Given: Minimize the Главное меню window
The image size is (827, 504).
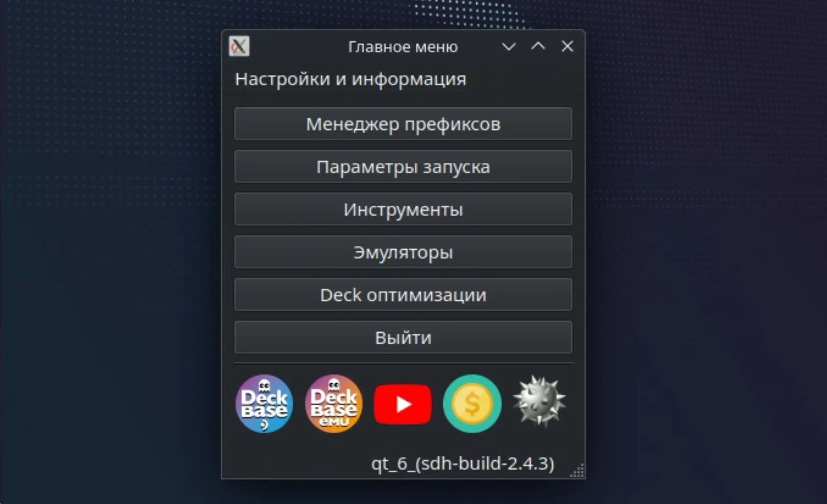Looking at the screenshot, I should coord(509,46).
